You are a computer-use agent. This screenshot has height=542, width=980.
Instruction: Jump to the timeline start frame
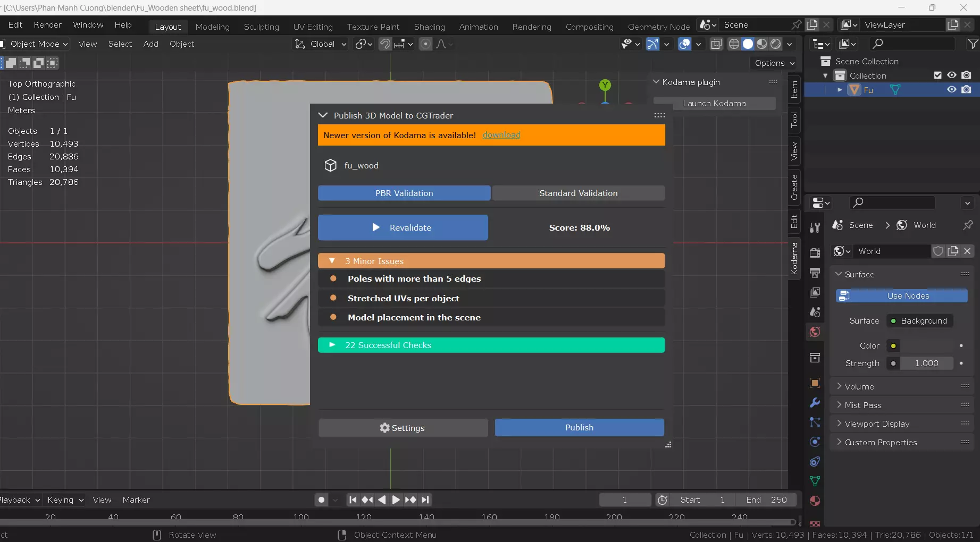[353, 499]
